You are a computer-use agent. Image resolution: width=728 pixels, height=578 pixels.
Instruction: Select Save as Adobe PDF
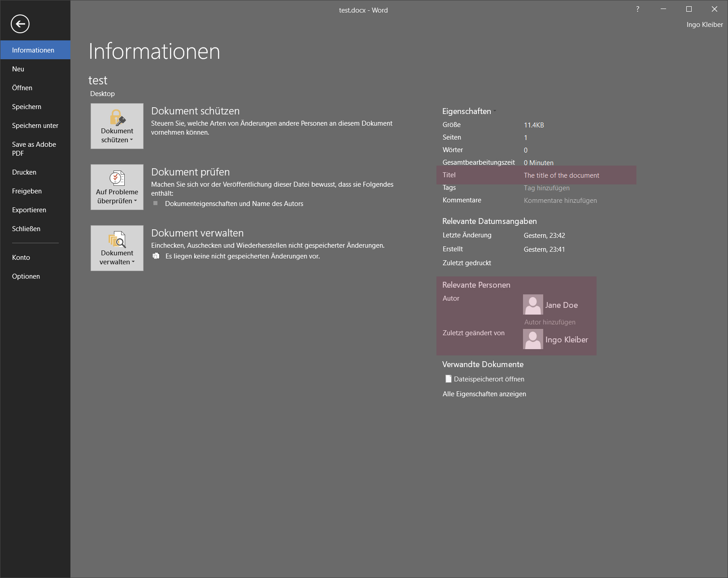click(x=35, y=149)
